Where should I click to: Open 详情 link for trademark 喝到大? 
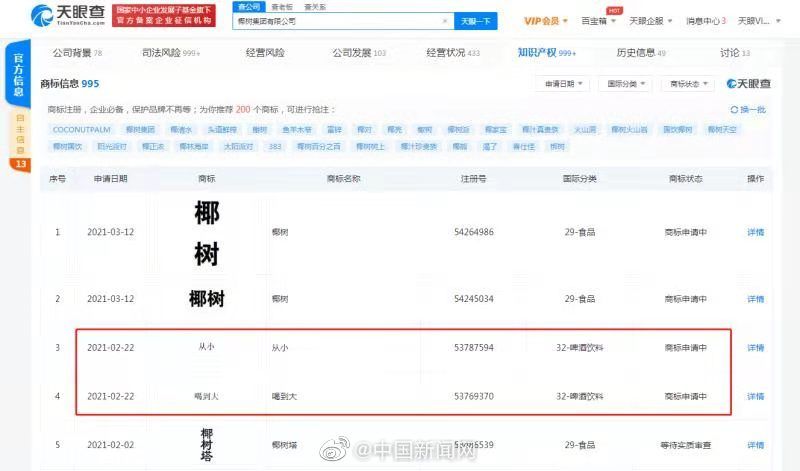click(755, 396)
